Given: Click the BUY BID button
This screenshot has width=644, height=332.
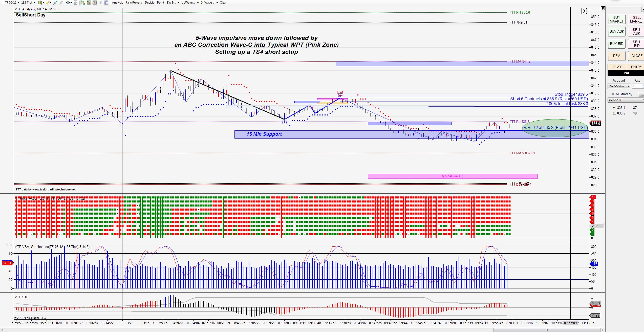Looking at the screenshot, I should pos(617,44).
